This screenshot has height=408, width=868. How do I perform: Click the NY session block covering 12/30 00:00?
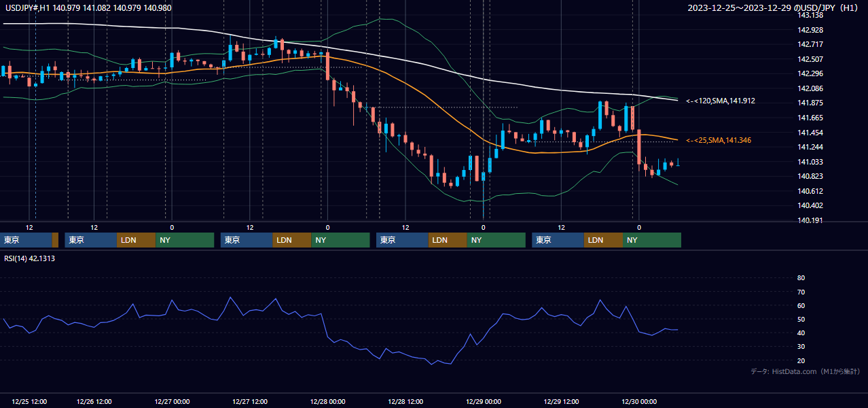(652, 240)
